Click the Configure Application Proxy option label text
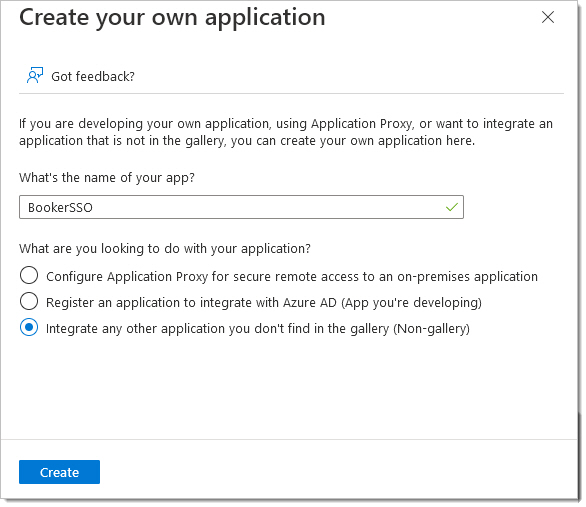Image resolution: width=586 pixels, height=507 pixels. [x=292, y=277]
